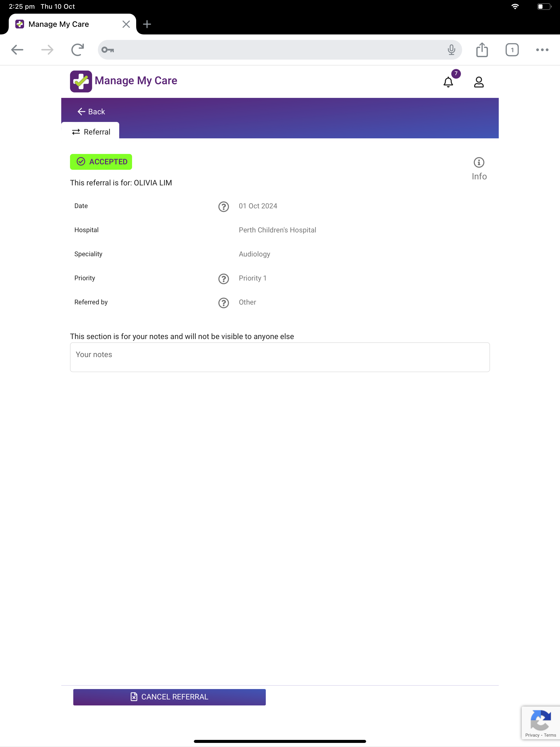
Task: Click the Priority 1 value
Action: 253,278
